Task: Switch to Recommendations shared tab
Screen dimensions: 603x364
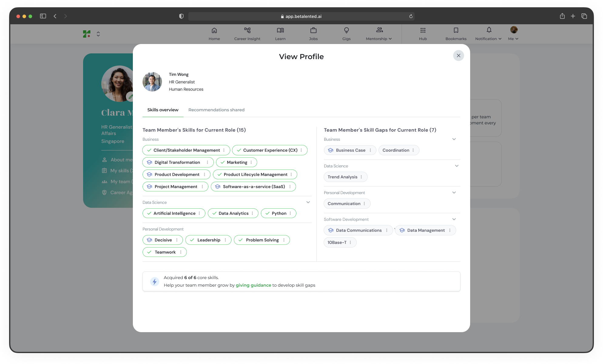Action: (x=216, y=110)
